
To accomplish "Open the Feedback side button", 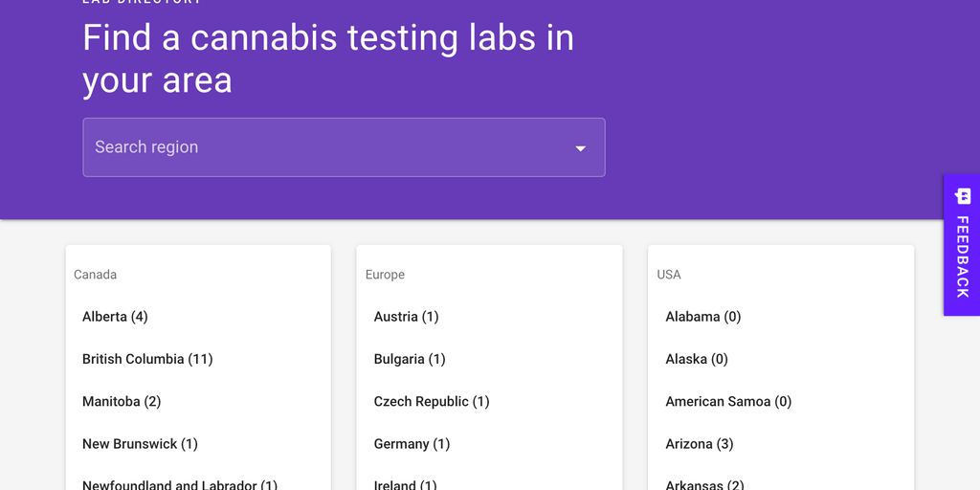I will click(962, 256).
